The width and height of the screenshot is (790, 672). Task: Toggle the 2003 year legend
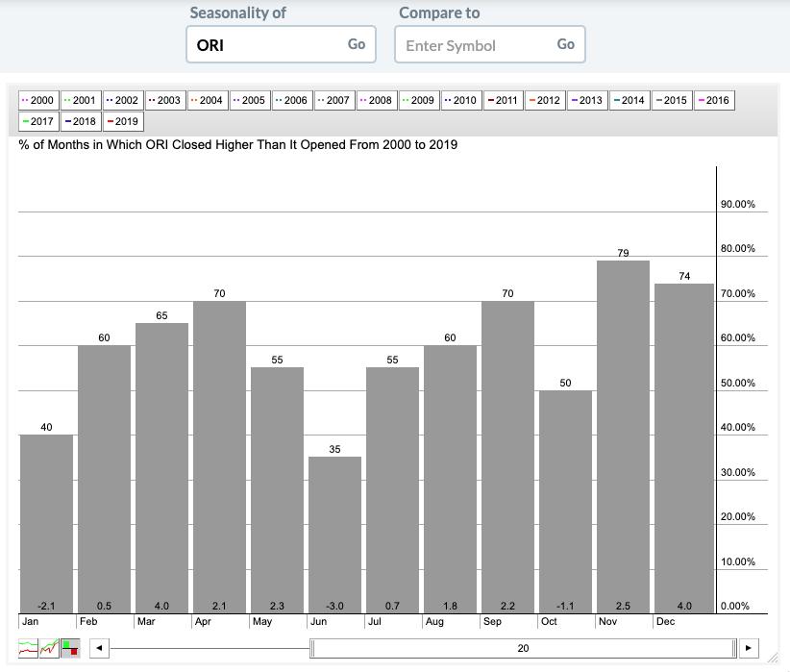(x=165, y=100)
